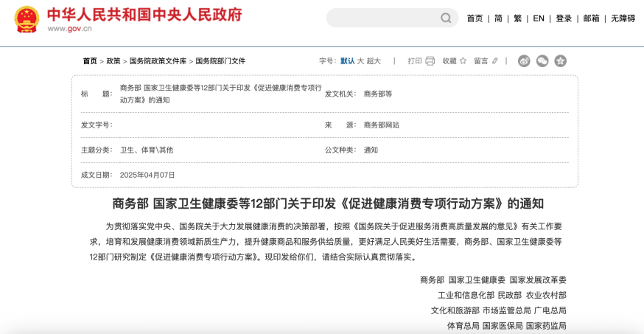The height and width of the screenshot is (334, 644).
Task: Click the document title in the 标题 row
Action: [220, 94]
